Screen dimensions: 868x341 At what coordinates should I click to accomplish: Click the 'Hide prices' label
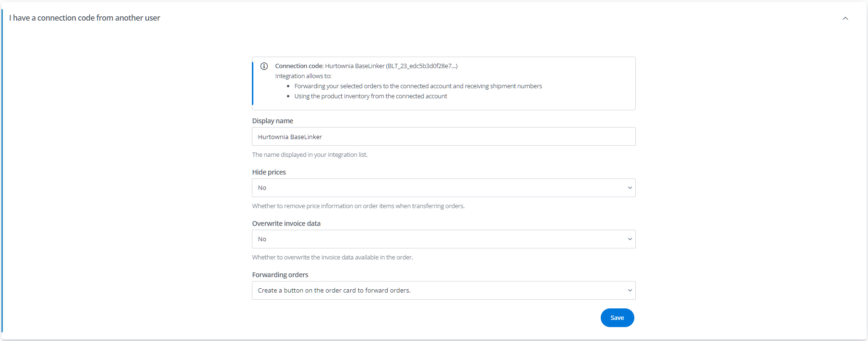coord(269,172)
